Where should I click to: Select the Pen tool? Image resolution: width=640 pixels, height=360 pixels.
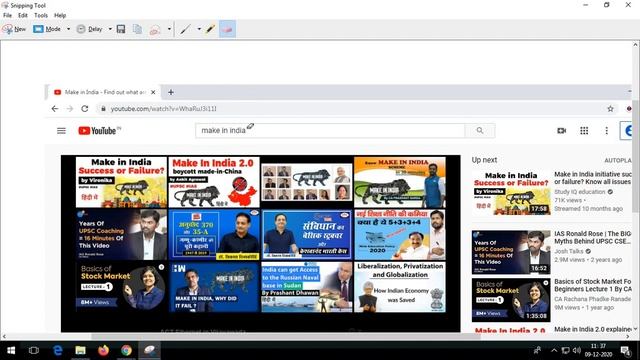185,29
